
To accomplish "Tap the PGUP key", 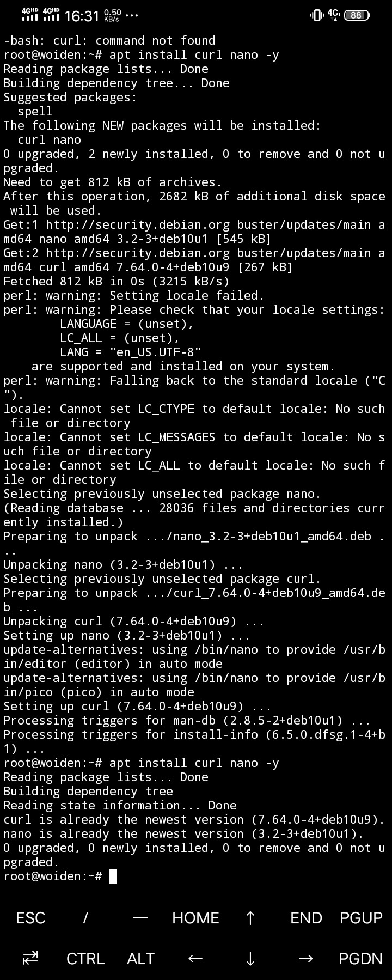I will tap(361, 918).
